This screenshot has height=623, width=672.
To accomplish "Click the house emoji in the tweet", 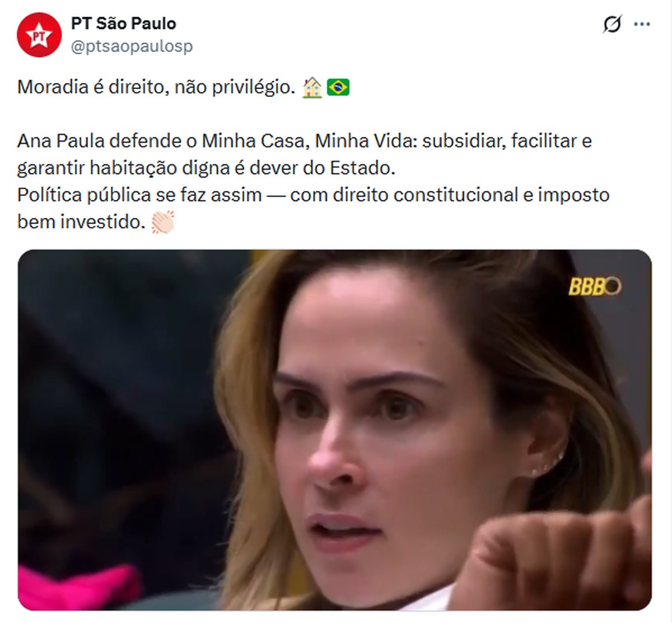I will (x=312, y=87).
